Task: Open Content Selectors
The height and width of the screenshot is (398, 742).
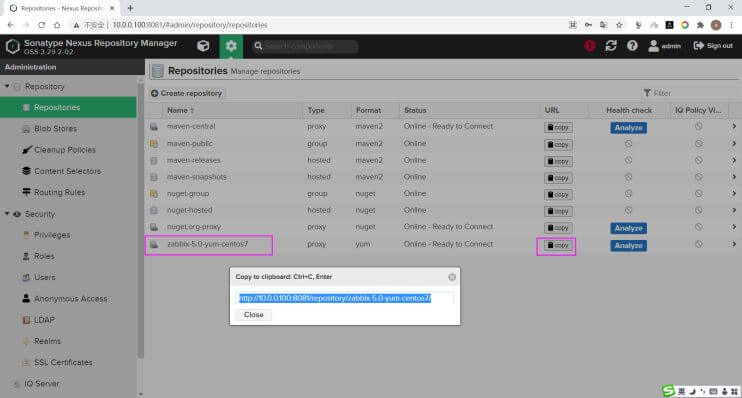Action: pos(67,171)
